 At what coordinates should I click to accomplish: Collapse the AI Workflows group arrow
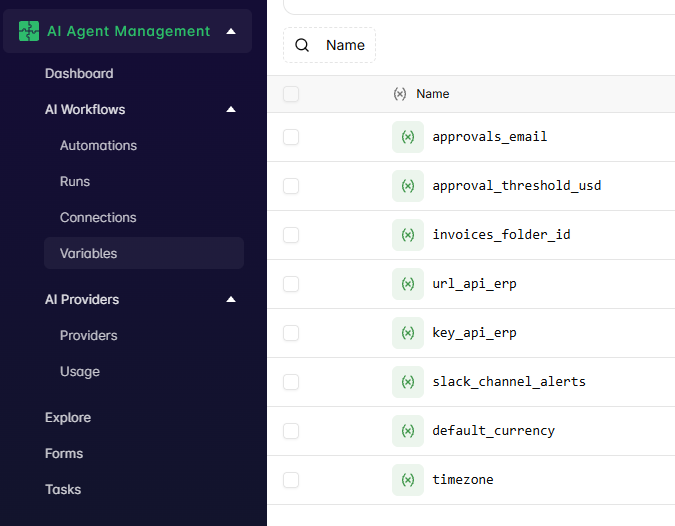coord(231,109)
